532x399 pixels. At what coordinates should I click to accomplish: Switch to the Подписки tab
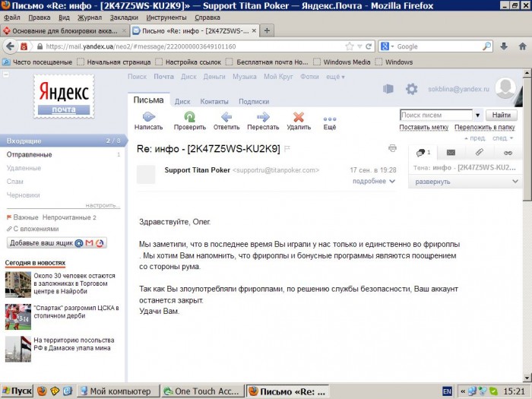[254, 101]
